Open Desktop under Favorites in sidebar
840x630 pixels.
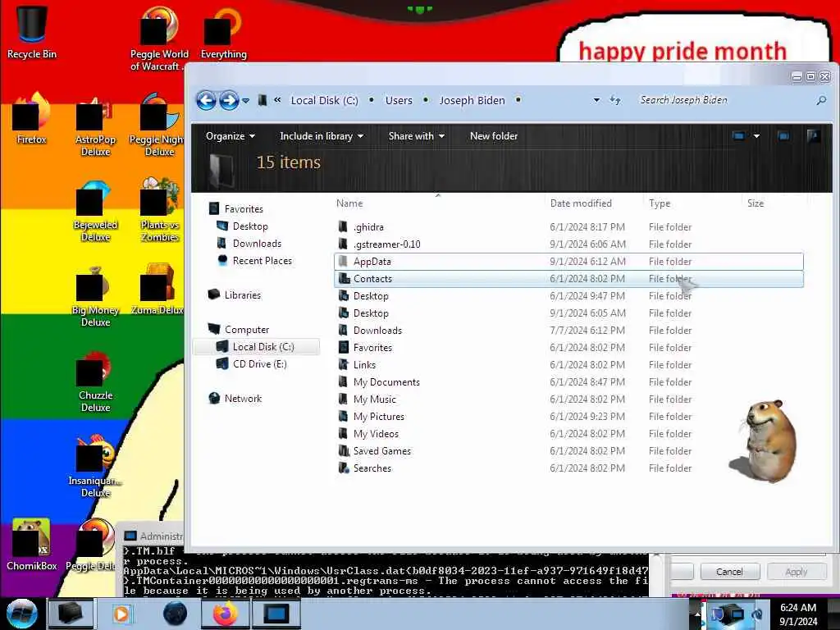(243, 226)
